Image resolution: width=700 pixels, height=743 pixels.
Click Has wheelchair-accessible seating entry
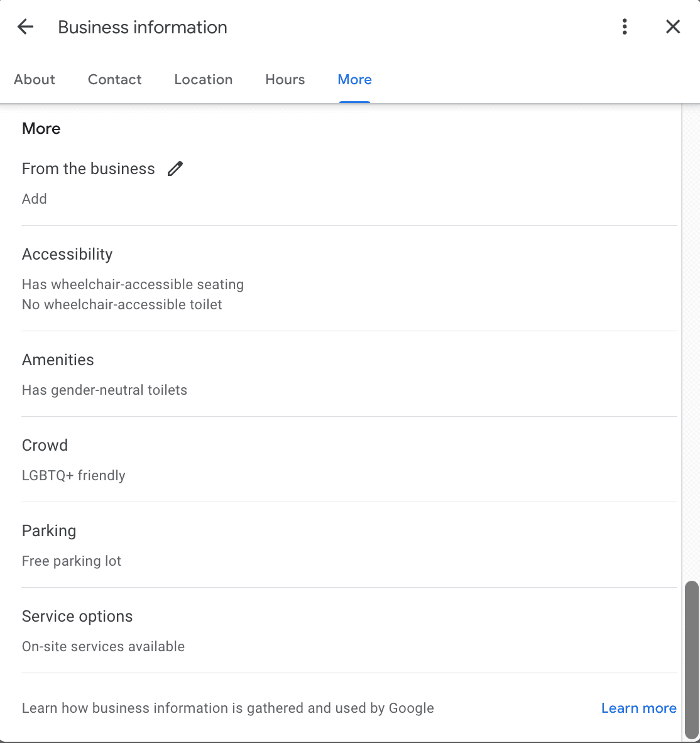tap(133, 284)
